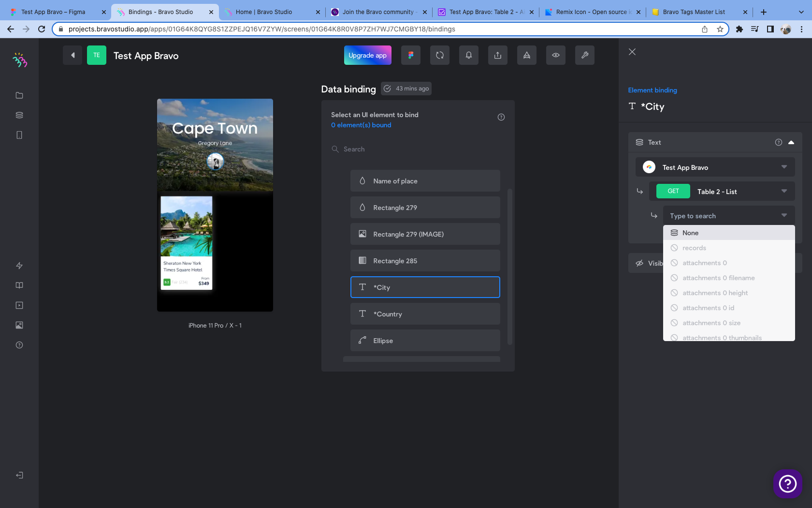Open the GET Table 2 - List dropdown
This screenshot has width=812, height=508.
[x=722, y=192]
